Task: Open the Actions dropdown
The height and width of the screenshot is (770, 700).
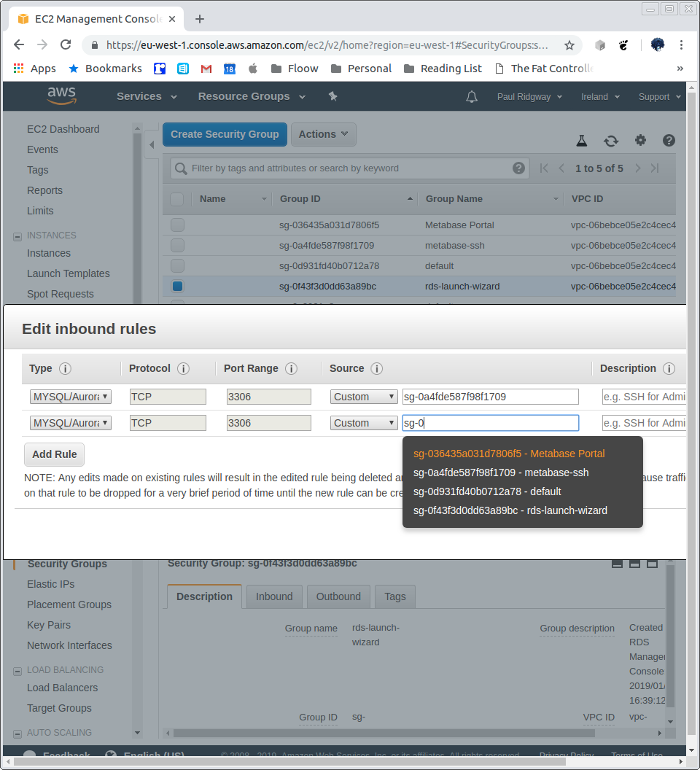Action: point(323,134)
